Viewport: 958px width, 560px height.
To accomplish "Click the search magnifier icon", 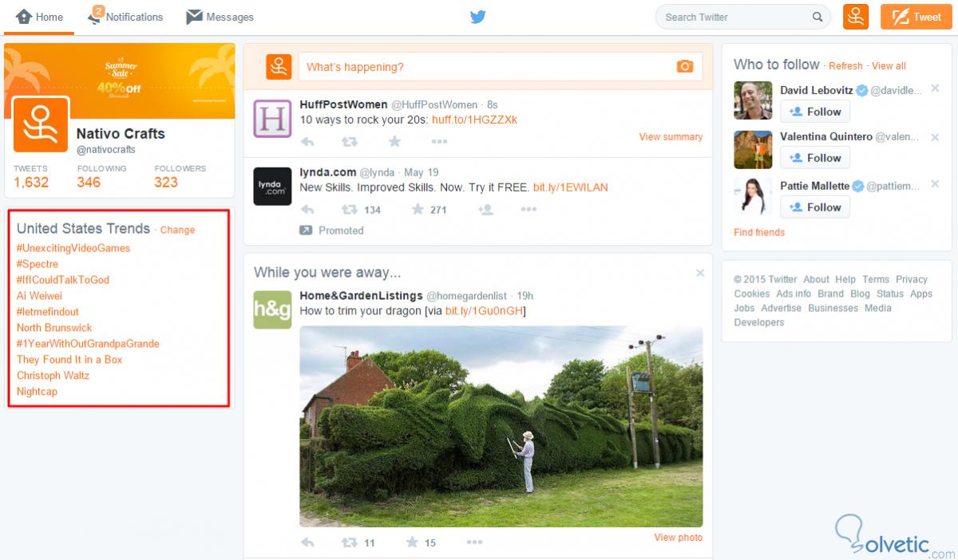I will pyautogui.click(x=817, y=17).
